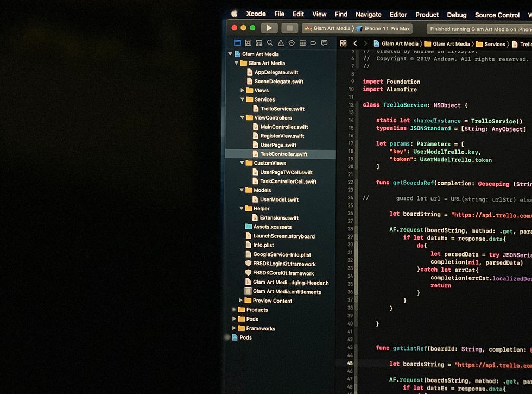Image resolution: width=532 pixels, height=394 pixels.
Task: Show the Project navigator
Action: point(238,43)
